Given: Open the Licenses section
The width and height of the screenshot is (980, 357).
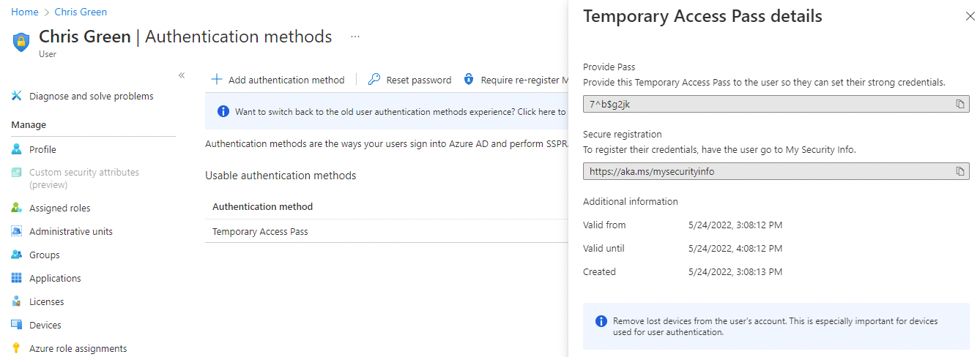Looking at the screenshot, I should click(46, 302).
